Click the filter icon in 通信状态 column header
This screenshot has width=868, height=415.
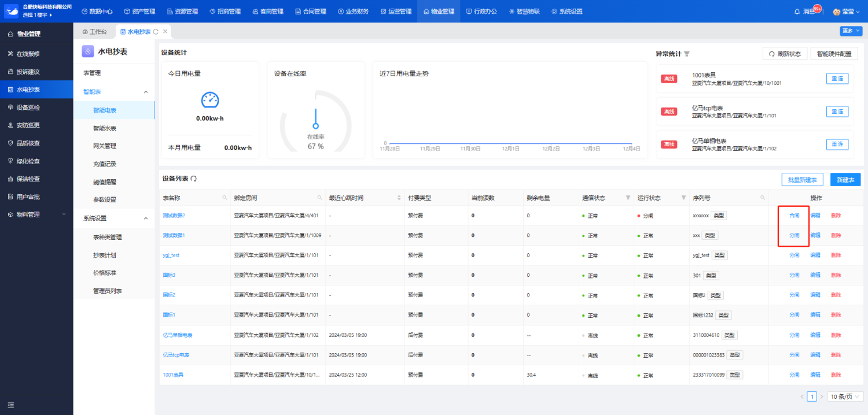click(628, 198)
